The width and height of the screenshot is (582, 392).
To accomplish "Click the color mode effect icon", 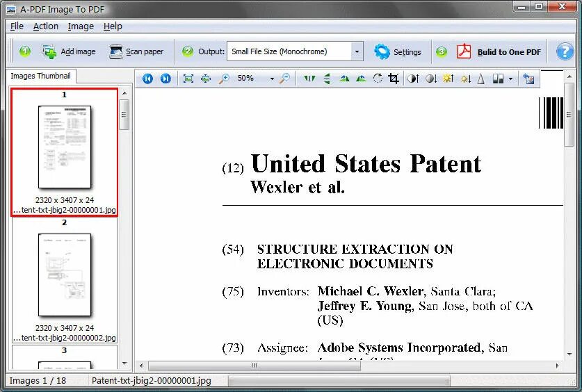I will 498,79.
